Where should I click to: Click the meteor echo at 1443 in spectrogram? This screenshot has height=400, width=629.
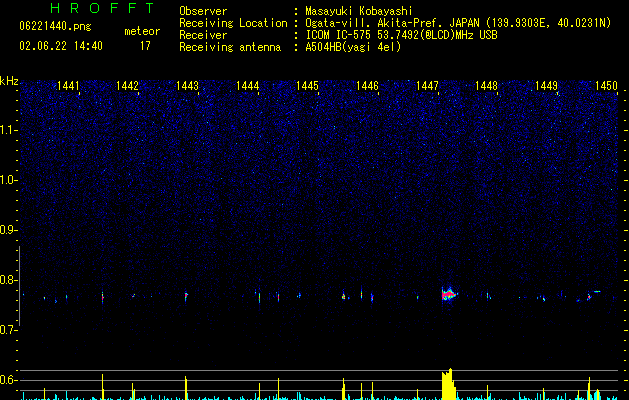coord(186,296)
